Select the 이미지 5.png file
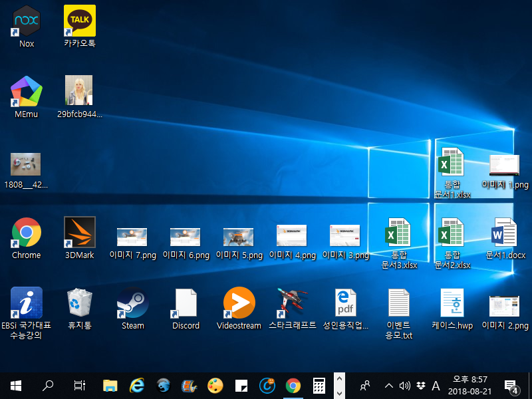The width and height of the screenshot is (532, 399). pyautogui.click(x=239, y=243)
